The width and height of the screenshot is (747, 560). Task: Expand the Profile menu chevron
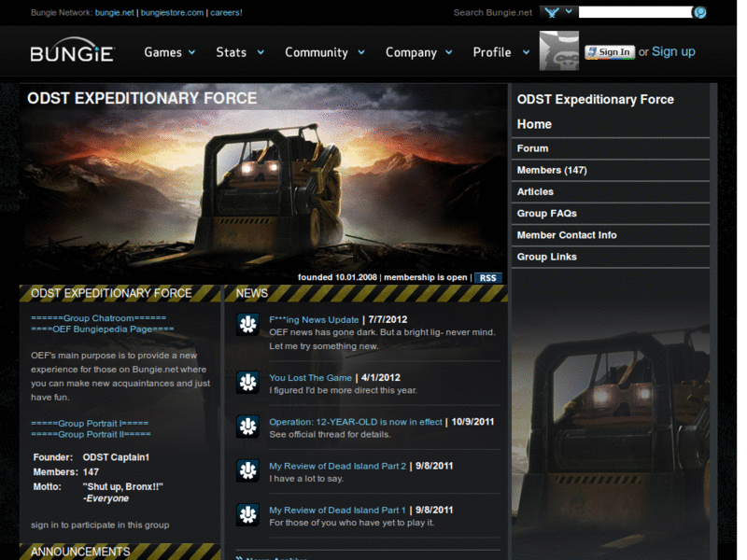526,52
